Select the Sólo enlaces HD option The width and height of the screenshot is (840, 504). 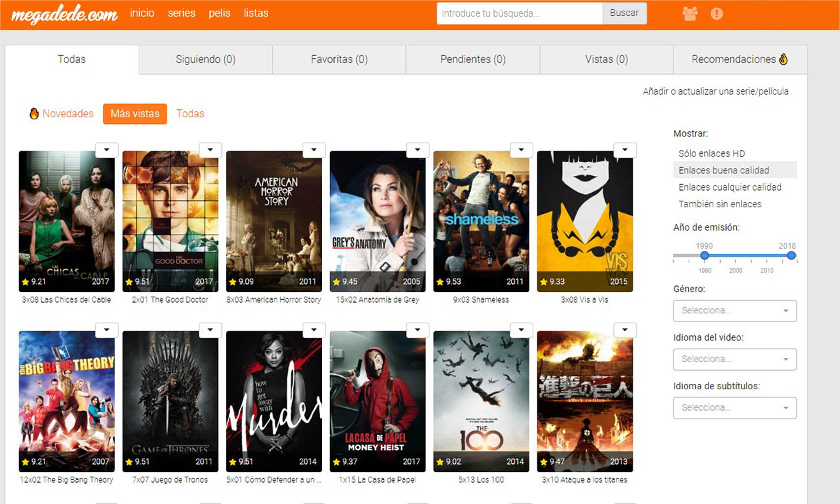[735, 153]
